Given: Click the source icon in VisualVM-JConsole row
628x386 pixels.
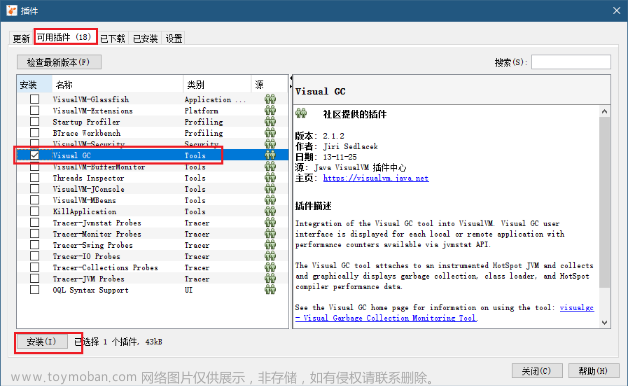Looking at the screenshot, I should [x=270, y=189].
